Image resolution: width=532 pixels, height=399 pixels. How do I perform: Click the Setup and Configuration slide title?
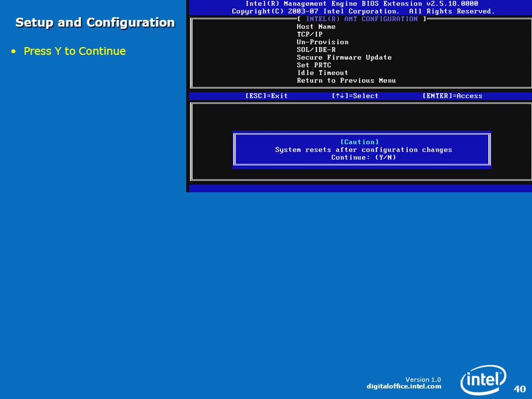95,22
